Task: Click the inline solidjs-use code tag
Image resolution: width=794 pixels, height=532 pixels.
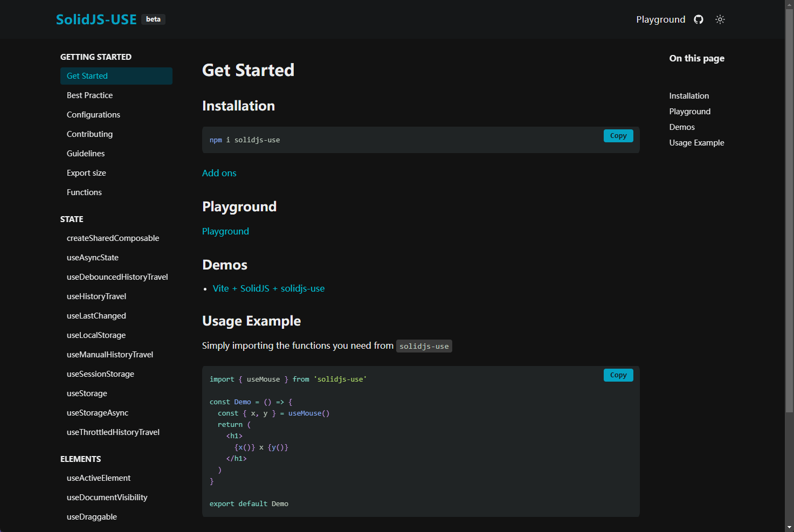Action: 424,346
